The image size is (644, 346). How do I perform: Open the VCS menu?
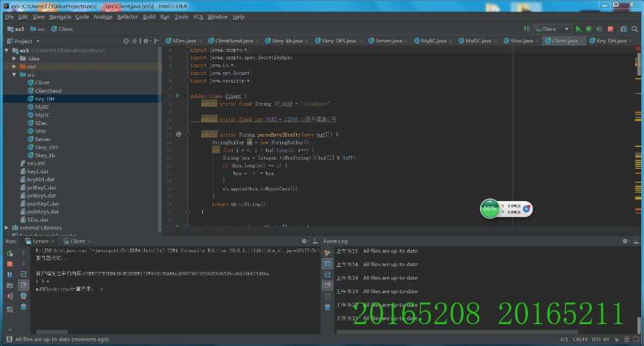(x=198, y=17)
